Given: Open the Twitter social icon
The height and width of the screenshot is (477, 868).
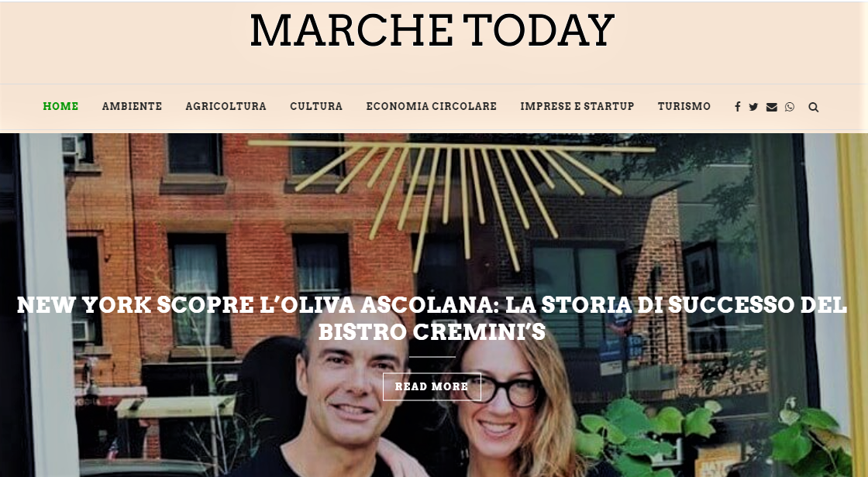Looking at the screenshot, I should point(753,107).
